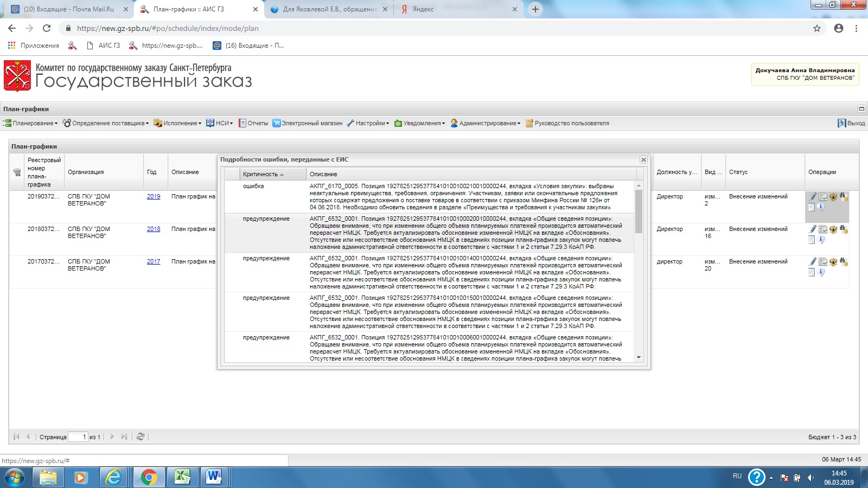Click checklist validation icon in the 2018 row
Image resolution: width=868 pixels, height=488 pixels.
click(823, 229)
